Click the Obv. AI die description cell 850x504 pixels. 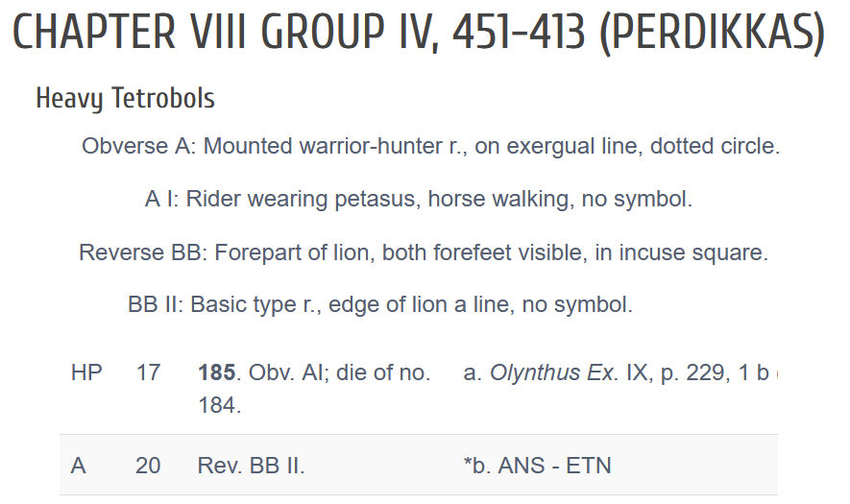(314, 389)
